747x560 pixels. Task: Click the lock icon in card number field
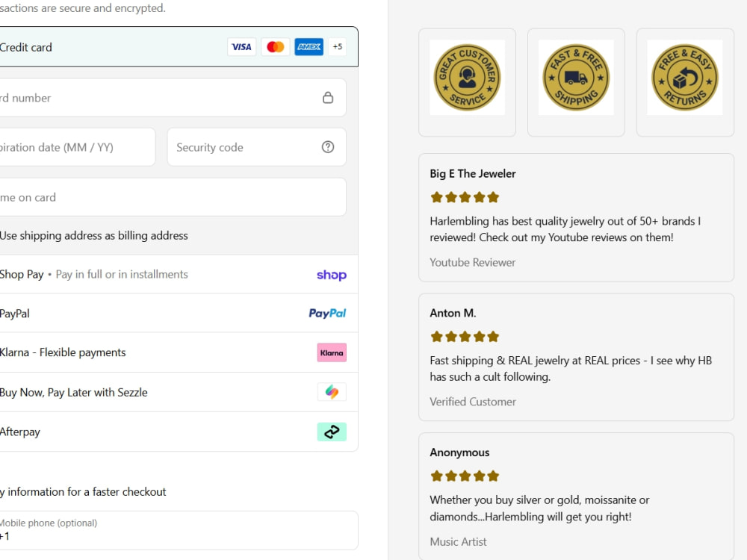coord(328,98)
